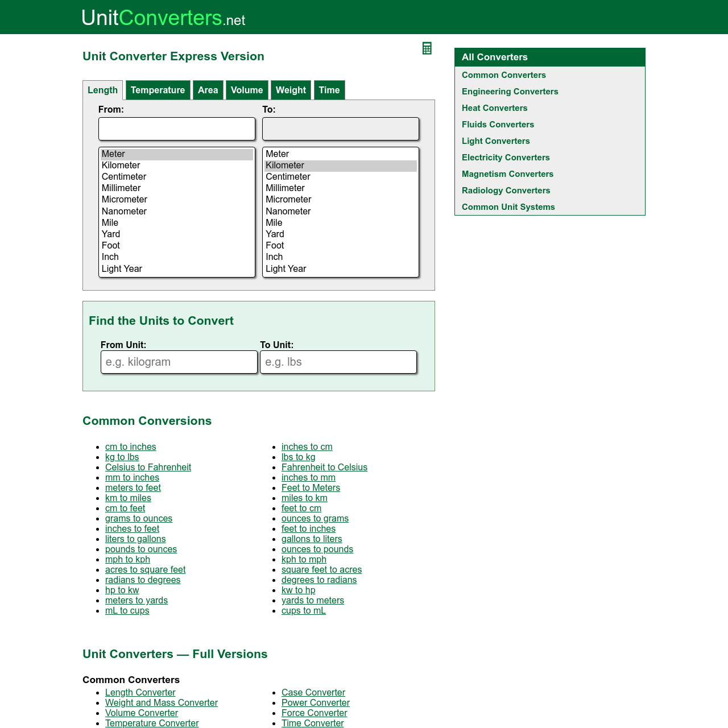The width and height of the screenshot is (728, 728).
Task: Open the Power Converter link
Action: [315, 703]
